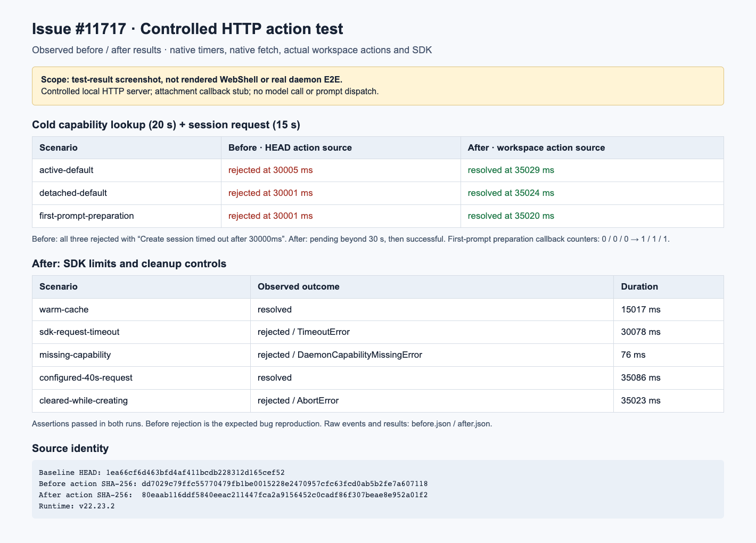The image size is (756, 543).
Task: Click the 'Baseline HEAD' hash line
Action: point(162,473)
